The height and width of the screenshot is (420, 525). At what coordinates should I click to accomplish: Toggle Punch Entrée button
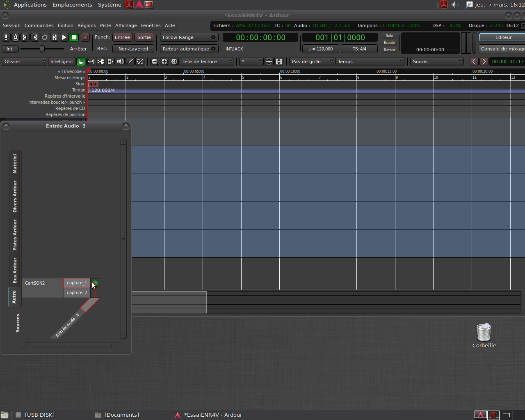tap(122, 37)
